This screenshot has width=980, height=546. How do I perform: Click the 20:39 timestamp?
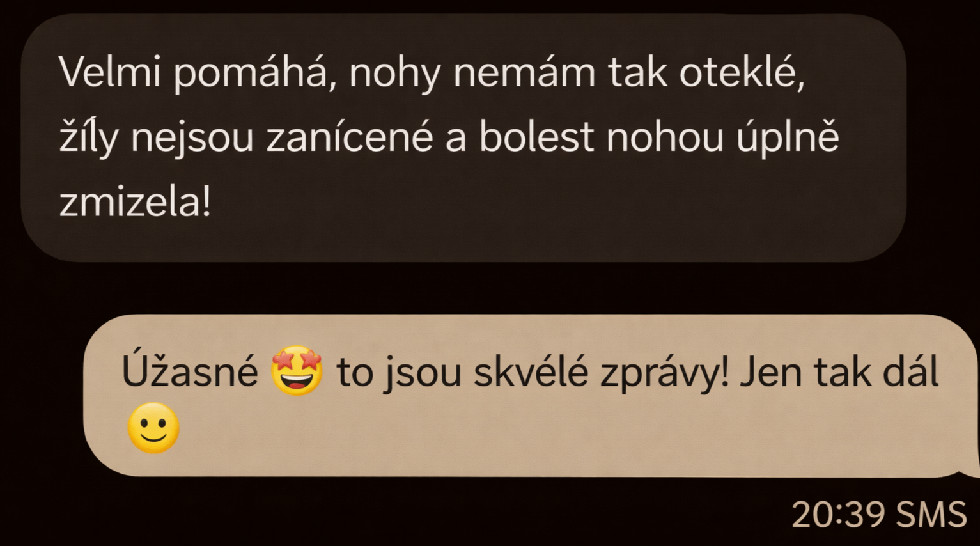[x=838, y=514]
